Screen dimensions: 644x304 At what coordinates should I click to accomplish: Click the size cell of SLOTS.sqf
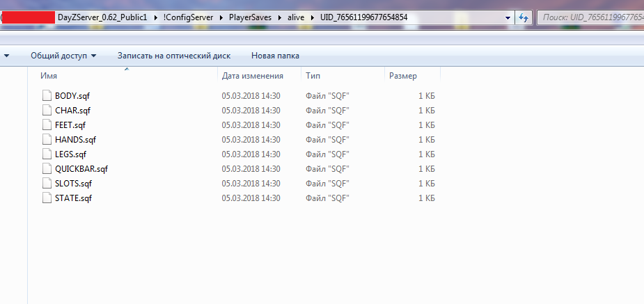(x=427, y=184)
